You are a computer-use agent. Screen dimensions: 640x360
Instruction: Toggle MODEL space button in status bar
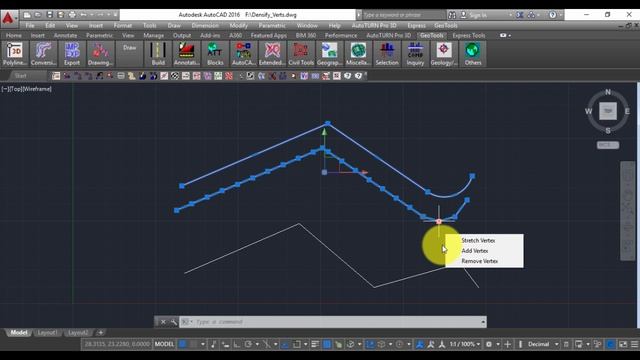(x=164, y=344)
